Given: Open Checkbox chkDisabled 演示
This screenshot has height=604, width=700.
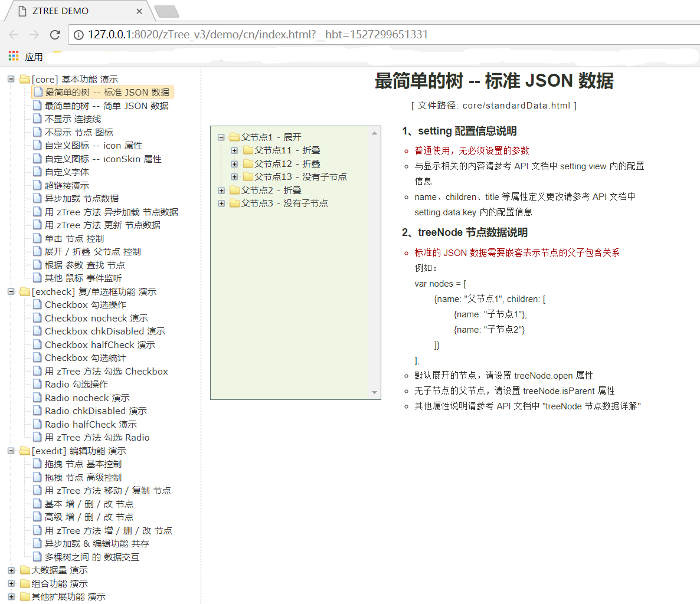Looking at the screenshot, I should (105, 331).
